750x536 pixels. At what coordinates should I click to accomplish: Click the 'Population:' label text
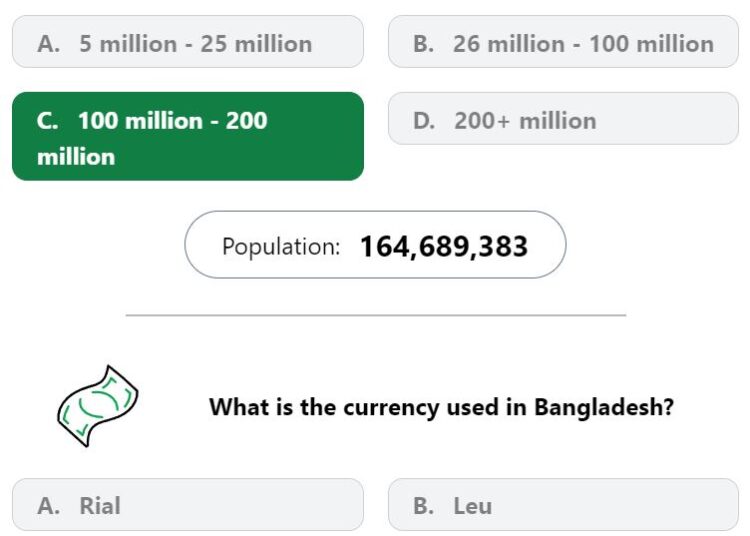(x=281, y=247)
